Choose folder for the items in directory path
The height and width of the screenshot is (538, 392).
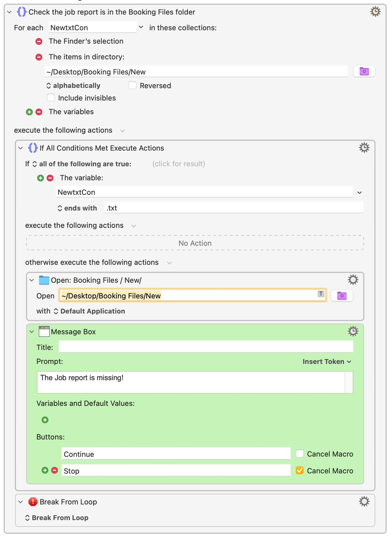[x=364, y=71]
